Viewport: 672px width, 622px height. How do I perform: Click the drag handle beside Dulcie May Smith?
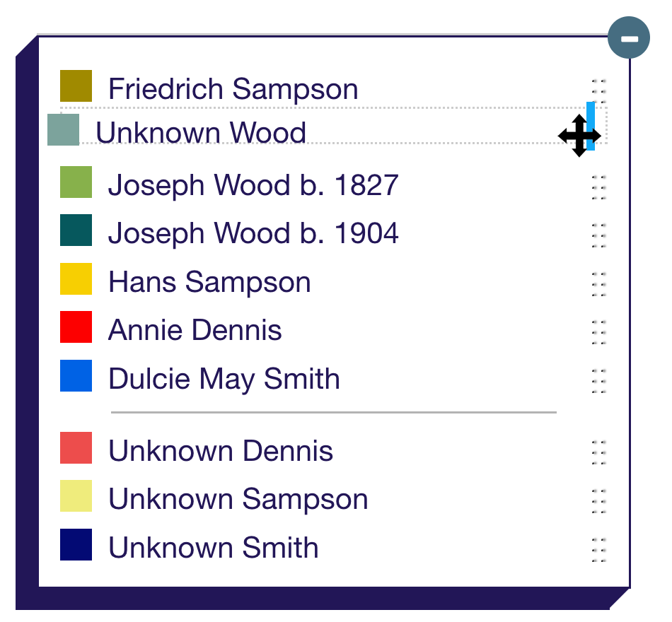point(598,380)
